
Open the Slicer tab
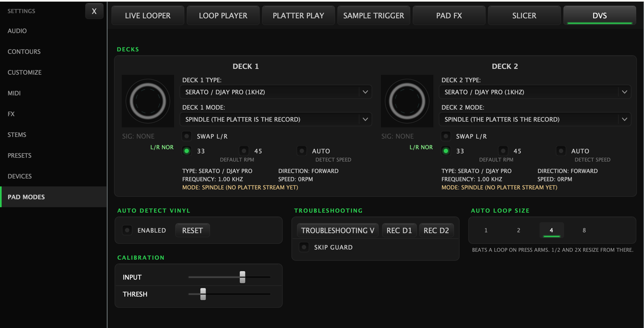[x=524, y=16]
